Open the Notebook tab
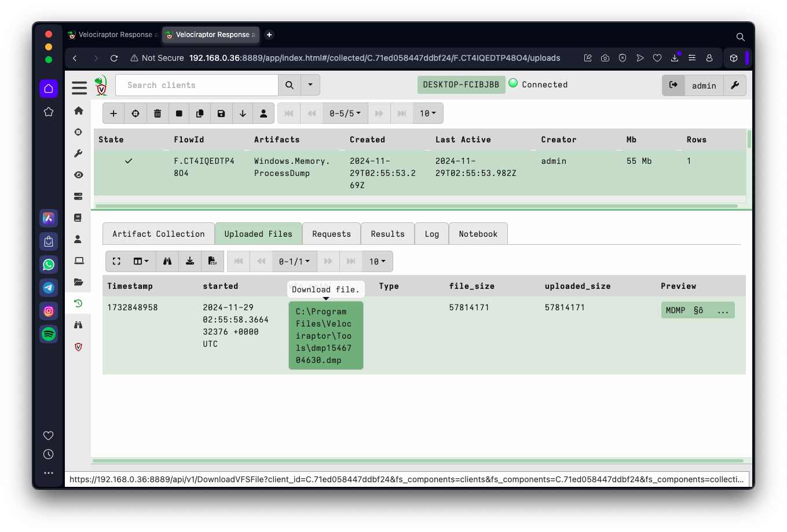Screen dimensions: 787x532 pos(478,234)
